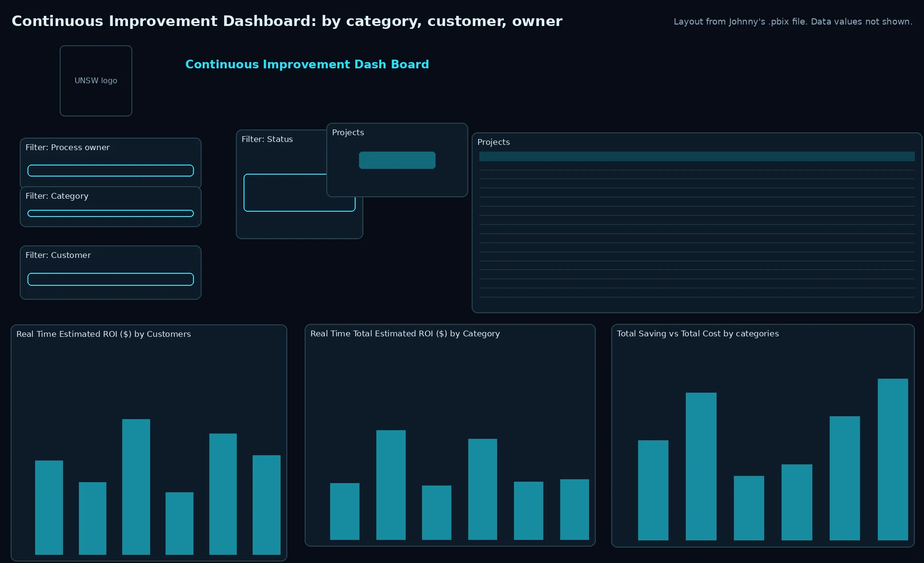924x563 pixels.
Task: Click the 'Projects' label in the small card
Action: point(348,132)
